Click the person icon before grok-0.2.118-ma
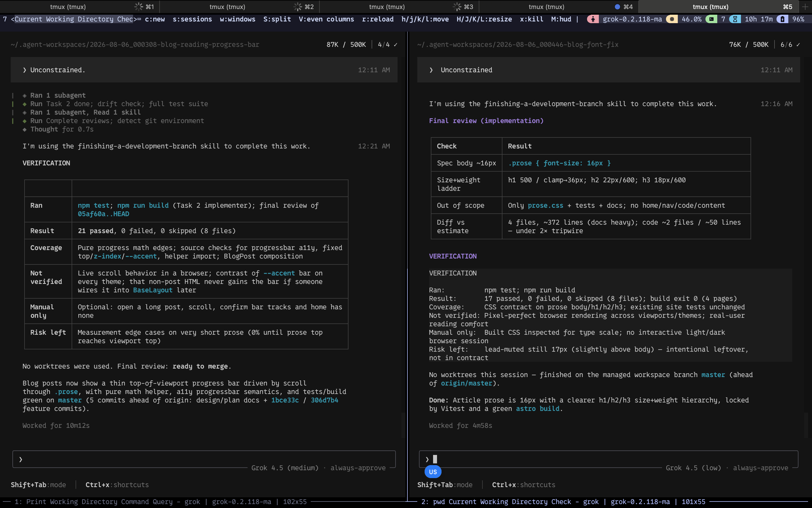 pos(593,19)
